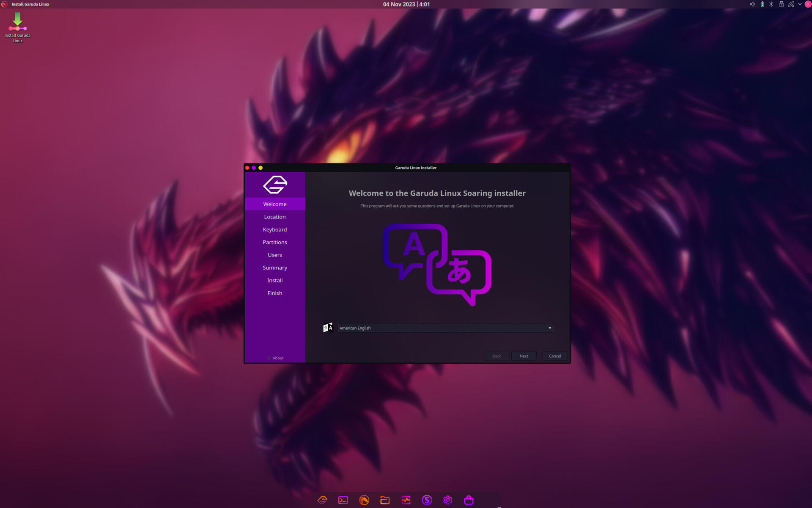Open Garuda launcher icon in dock
The height and width of the screenshot is (508, 812).
[322, 500]
